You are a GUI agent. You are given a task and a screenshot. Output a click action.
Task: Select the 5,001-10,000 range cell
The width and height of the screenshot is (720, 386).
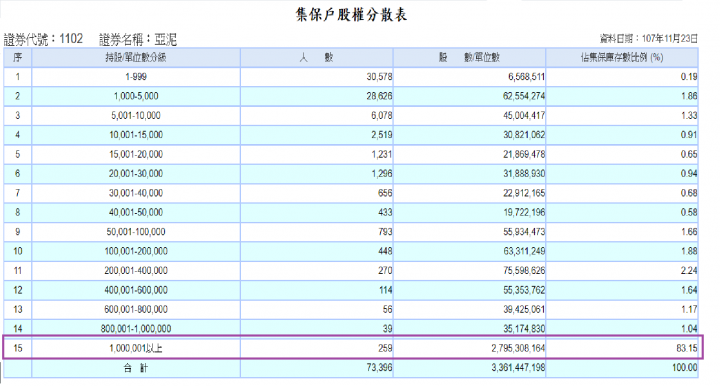tap(136, 116)
